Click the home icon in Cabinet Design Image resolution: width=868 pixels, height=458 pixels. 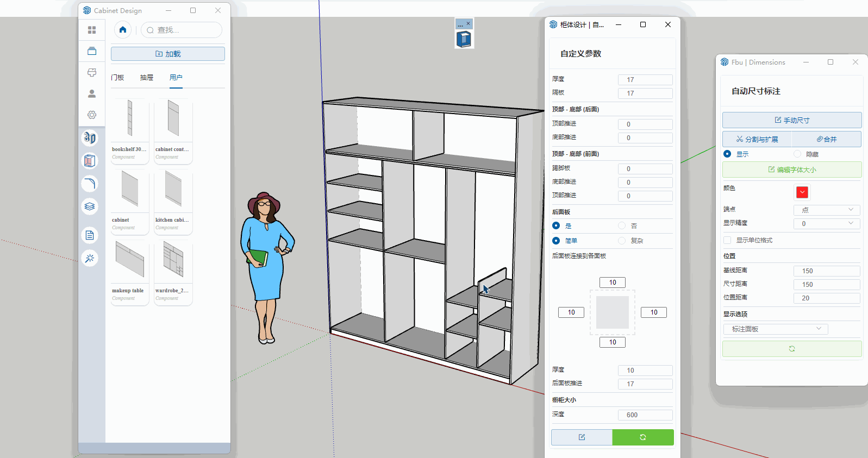[x=123, y=30]
